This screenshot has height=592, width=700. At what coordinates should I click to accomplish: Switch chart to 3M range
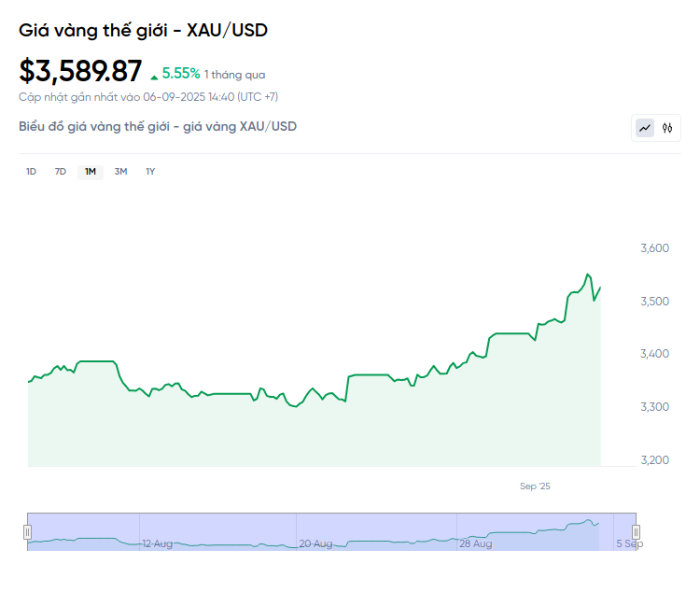coord(120,171)
